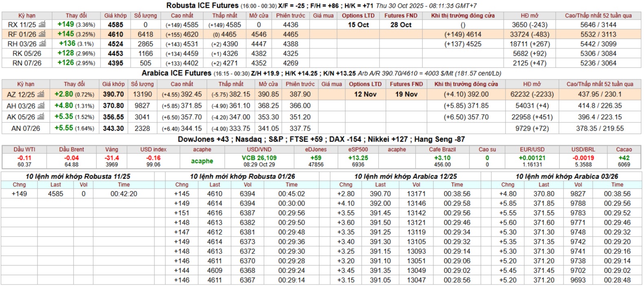Select the Cafe Brazil column header

[442, 150]
